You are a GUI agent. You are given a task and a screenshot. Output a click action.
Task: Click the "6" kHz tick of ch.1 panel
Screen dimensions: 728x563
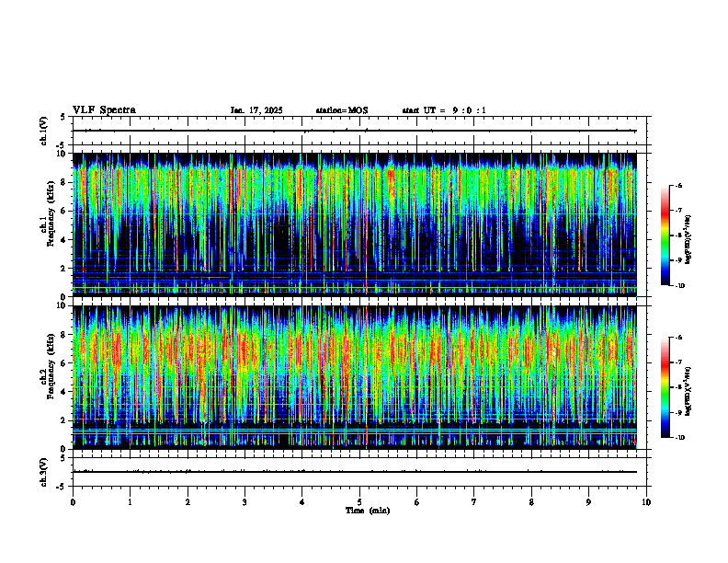pyautogui.click(x=64, y=212)
